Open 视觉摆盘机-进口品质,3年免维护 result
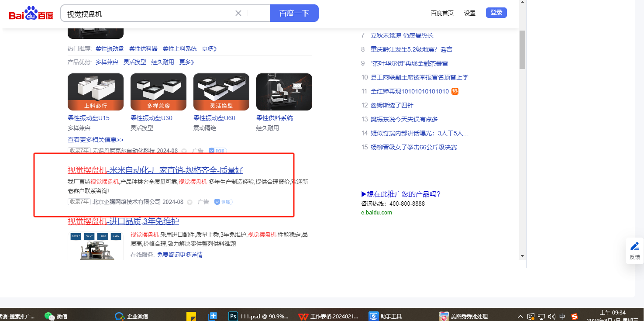Image resolution: width=644 pixels, height=321 pixels. pos(123,221)
